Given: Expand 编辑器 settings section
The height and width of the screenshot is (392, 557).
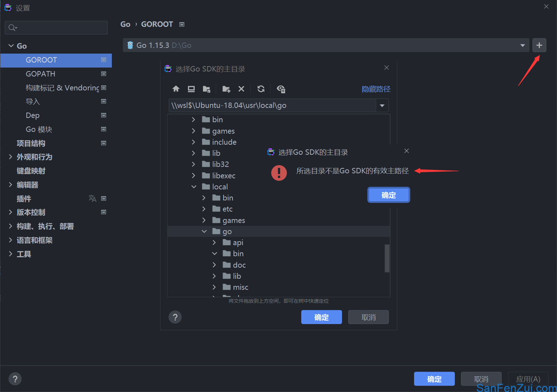Looking at the screenshot, I should point(10,185).
